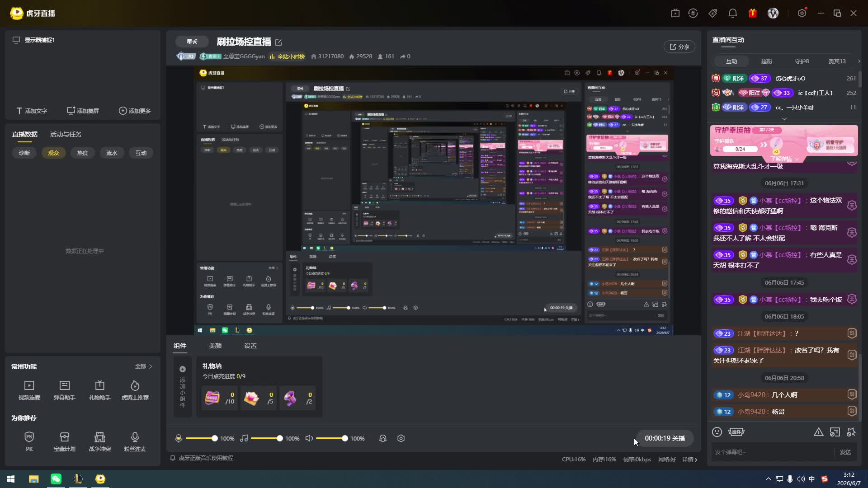
Task: Open 战争冲突 recommendation
Action: point(100,441)
